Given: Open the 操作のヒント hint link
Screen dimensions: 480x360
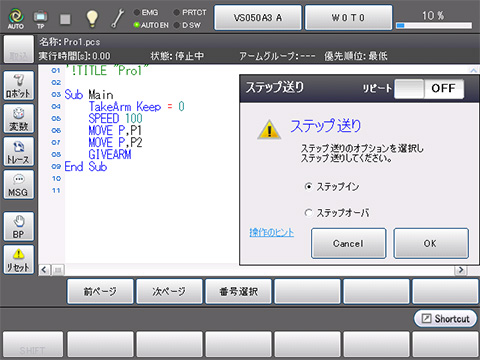Looking at the screenshot, I should pos(272,232).
